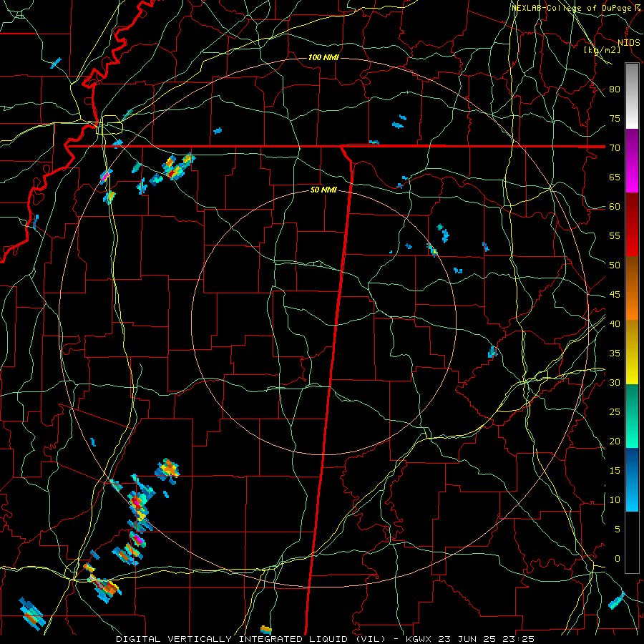Click the '50' value on the color scale
The height and width of the screenshot is (644, 644).
click(615, 265)
